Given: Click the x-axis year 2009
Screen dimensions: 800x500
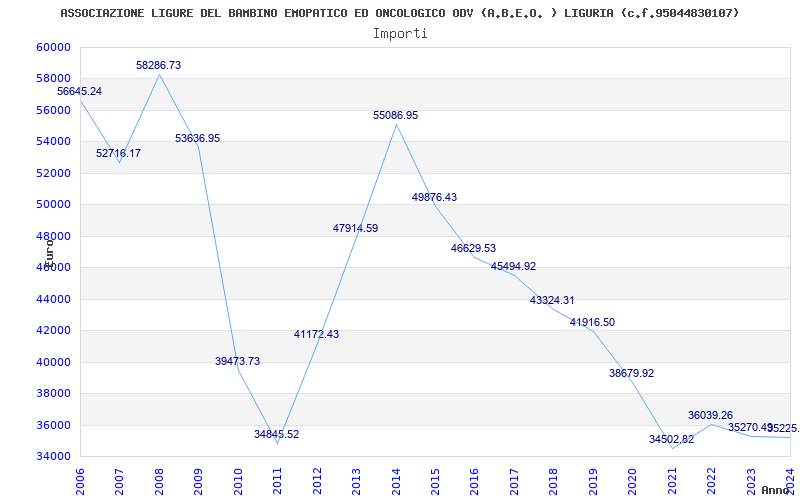Looking at the screenshot, I should coord(198,482).
